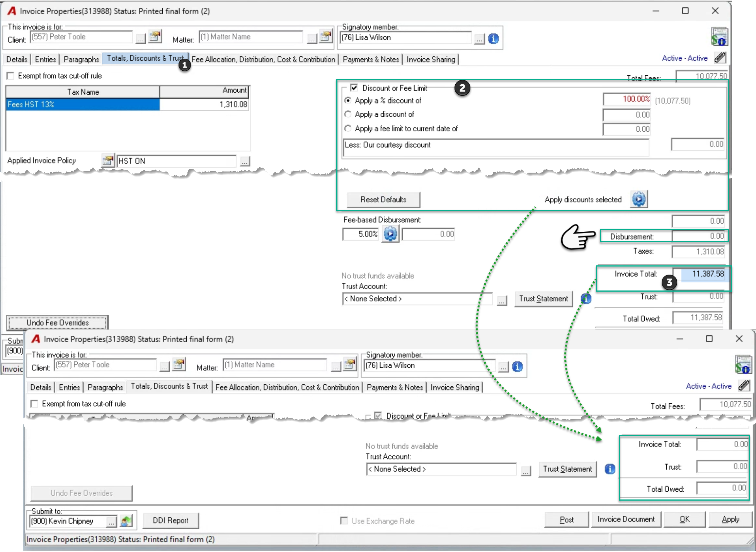Browse client lookup ellipsis, upper window
The image size is (756, 552).
140,38
